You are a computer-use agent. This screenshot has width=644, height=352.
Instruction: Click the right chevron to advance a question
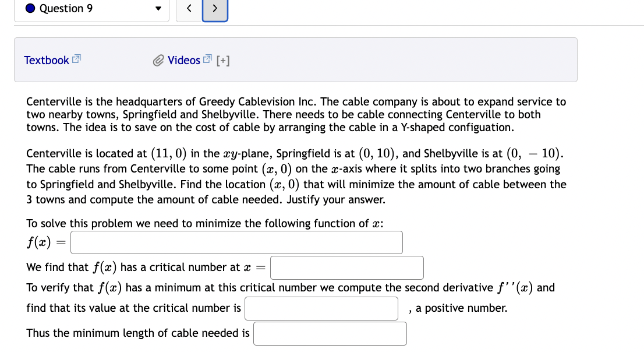click(x=214, y=9)
